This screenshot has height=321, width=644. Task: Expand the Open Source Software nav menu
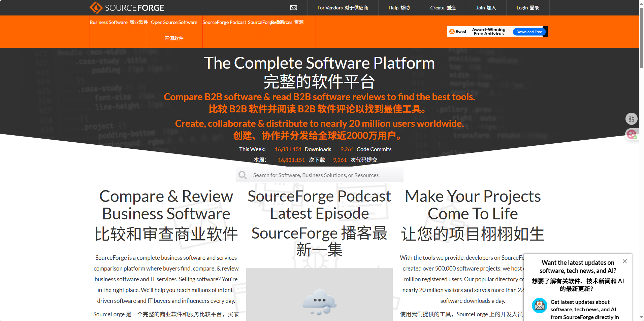(x=174, y=23)
